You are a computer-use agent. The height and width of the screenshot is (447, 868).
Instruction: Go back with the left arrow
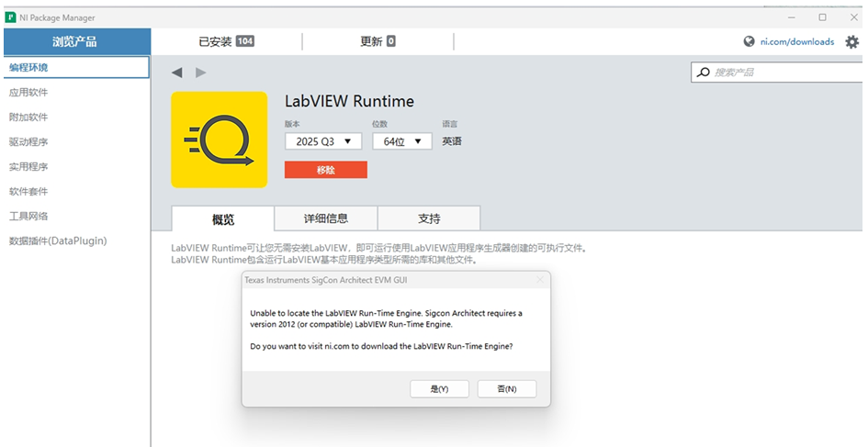(x=176, y=73)
